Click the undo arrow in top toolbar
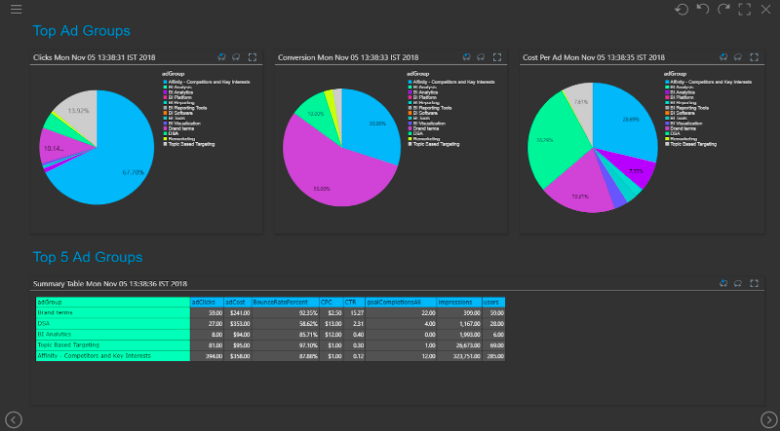This screenshot has height=431, width=783. (x=703, y=9)
